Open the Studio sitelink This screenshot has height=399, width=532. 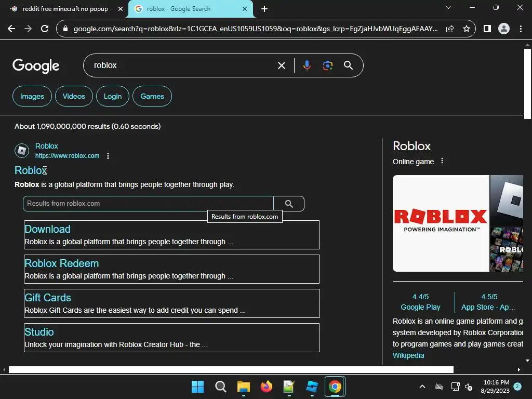pos(39,332)
